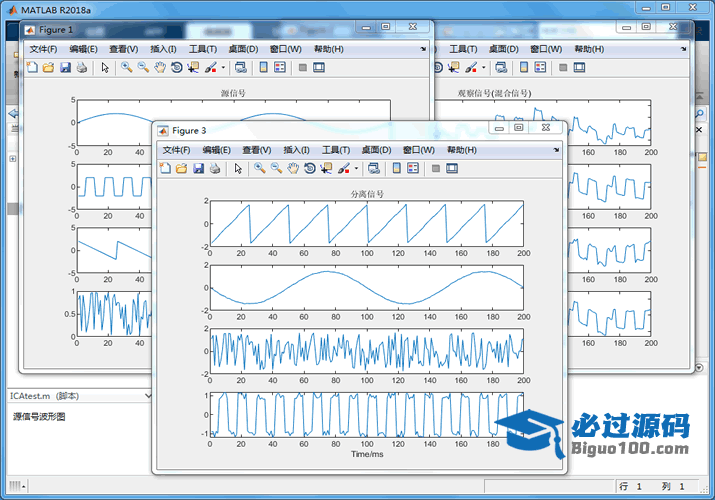
Task: Click Insert Legend icon in background figure
Action: pos(540,67)
